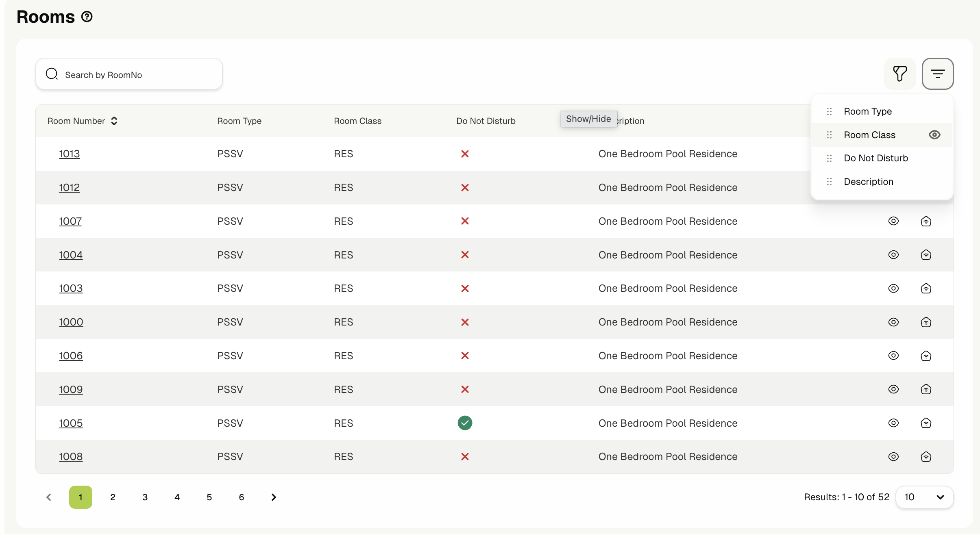Image resolution: width=980 pixels, height=534 pixels.
Task: Open room 1000 link
Action: (x=71, y=322)
